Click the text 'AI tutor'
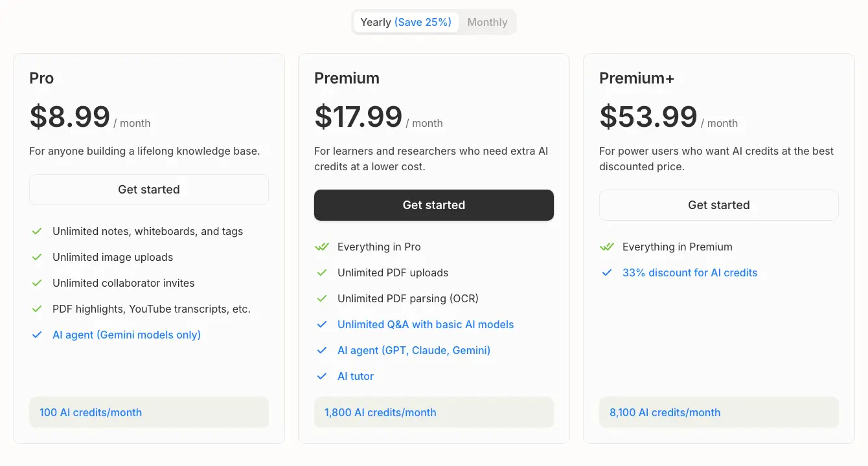 pos(356,376)
